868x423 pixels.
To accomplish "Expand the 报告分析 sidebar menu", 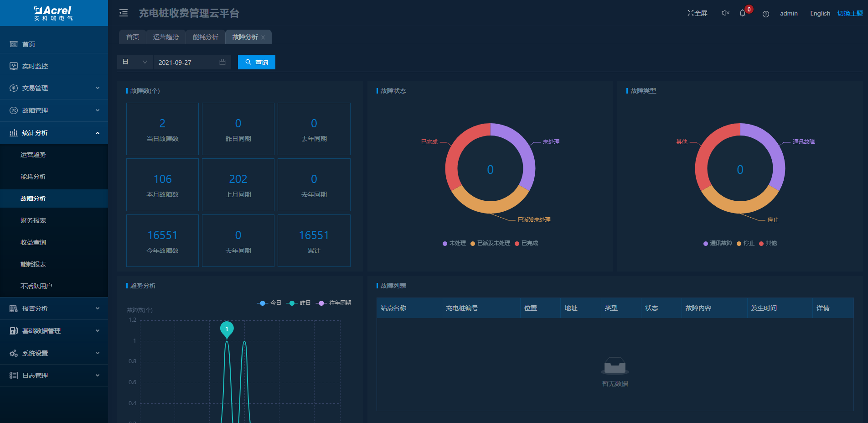I will 54,308.
